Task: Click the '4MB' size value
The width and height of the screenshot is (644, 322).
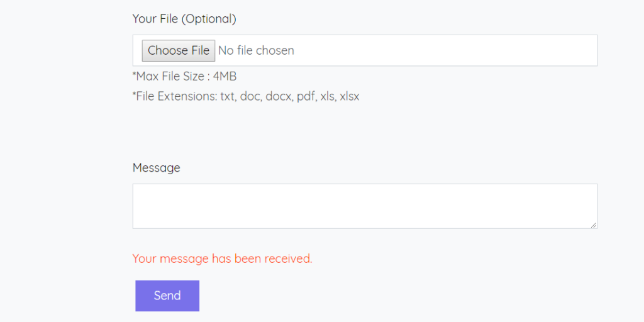Action: (x=225, y=77)
